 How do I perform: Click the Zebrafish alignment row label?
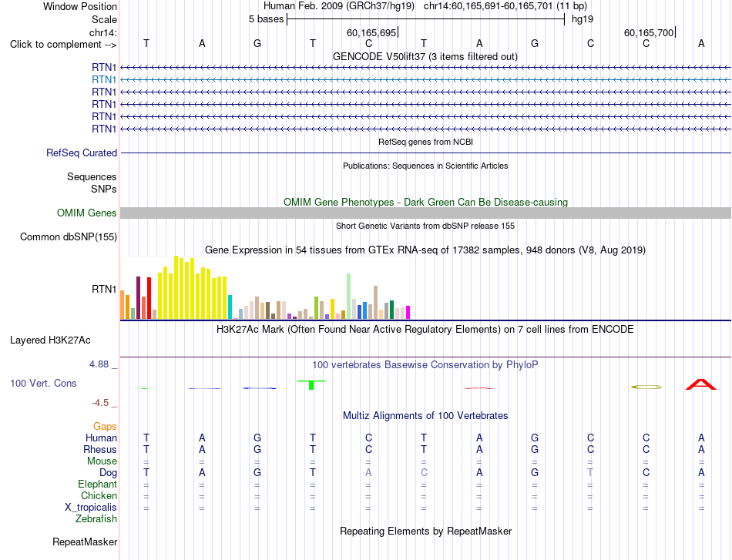click(96, 519)
